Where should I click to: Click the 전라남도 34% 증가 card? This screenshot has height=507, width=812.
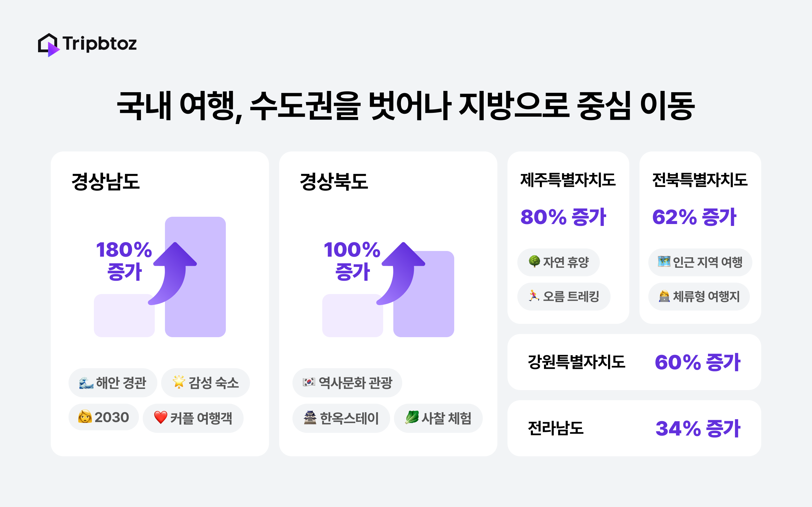point(634,428)
